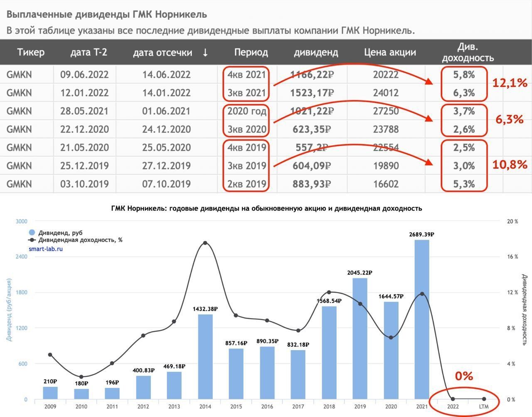Image resolution: width=532 pixels, height=417 pixels.
Task: Open the smart-lab.ru link in chart
Action: pos(46,249)
